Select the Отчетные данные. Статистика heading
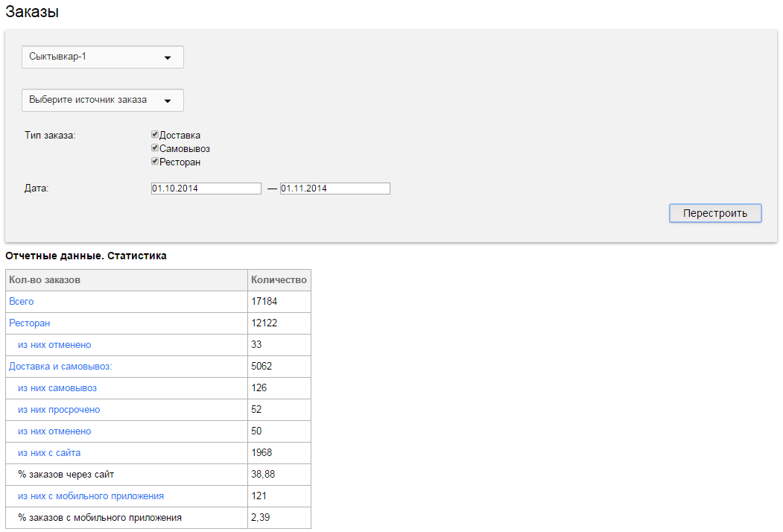783x532 pixels. coord(86,256)
